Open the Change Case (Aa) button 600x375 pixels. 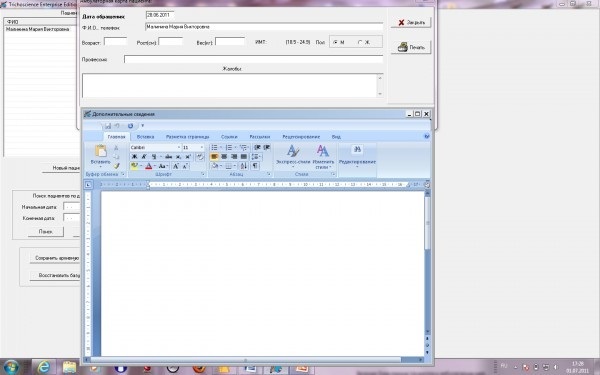(162, 166)
